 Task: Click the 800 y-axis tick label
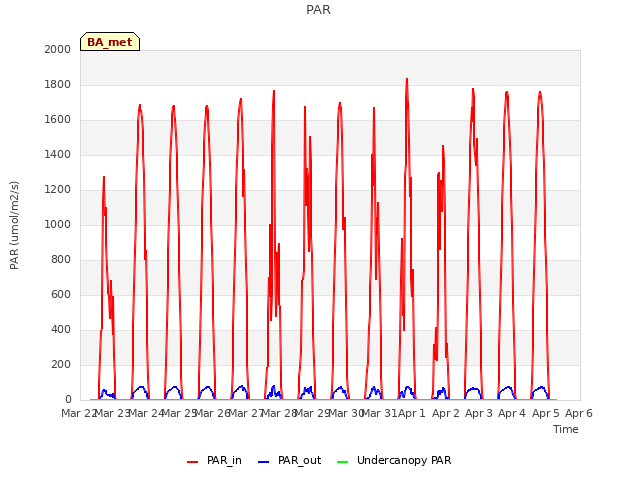[x=61, y=260]
